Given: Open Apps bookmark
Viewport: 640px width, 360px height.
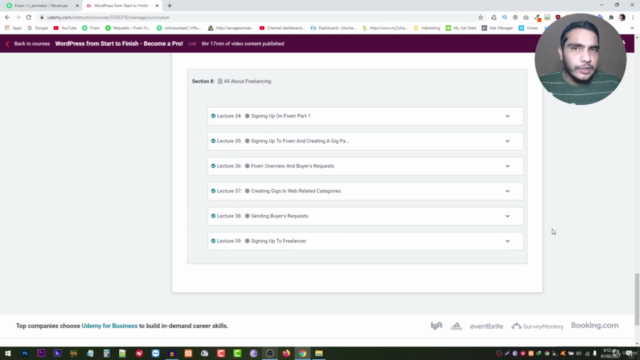Looking at the screenshot, I should point(13,28).
